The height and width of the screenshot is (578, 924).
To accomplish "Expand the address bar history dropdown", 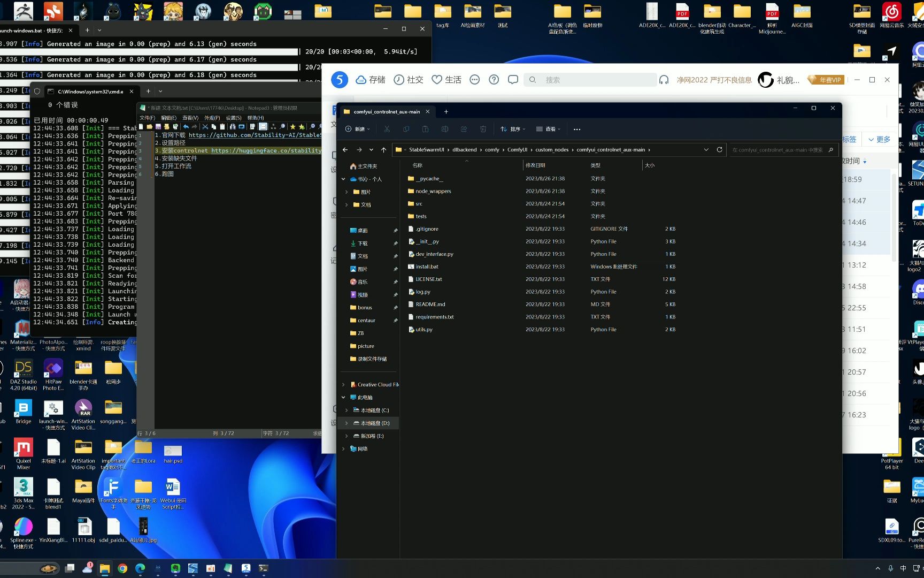I will [x=706, y=150].
